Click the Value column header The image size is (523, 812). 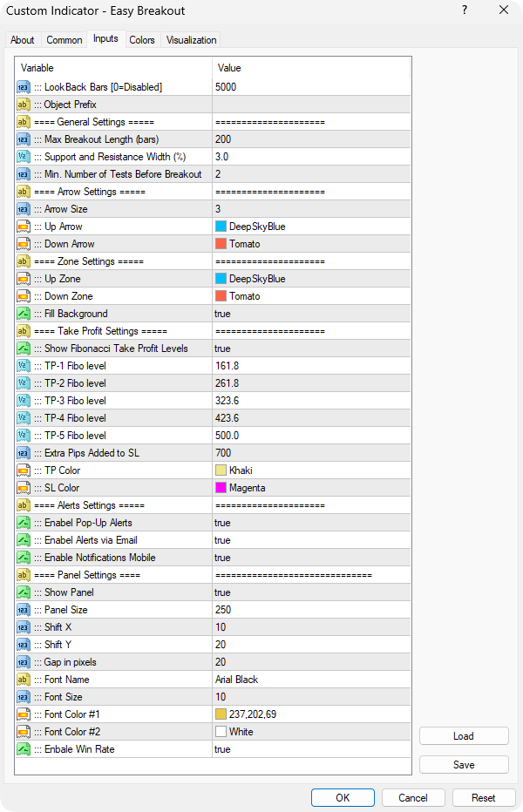[229, 68]
